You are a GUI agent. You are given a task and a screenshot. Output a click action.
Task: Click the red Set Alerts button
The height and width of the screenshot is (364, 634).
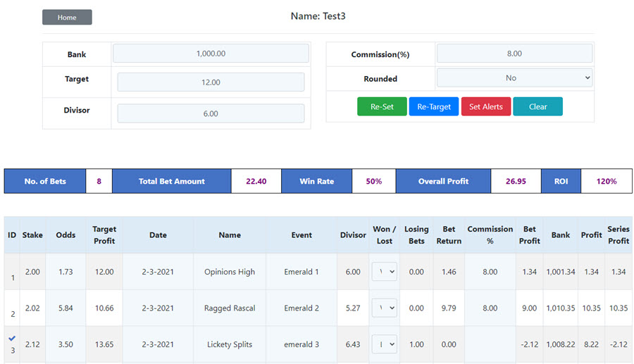pos(485,106)
